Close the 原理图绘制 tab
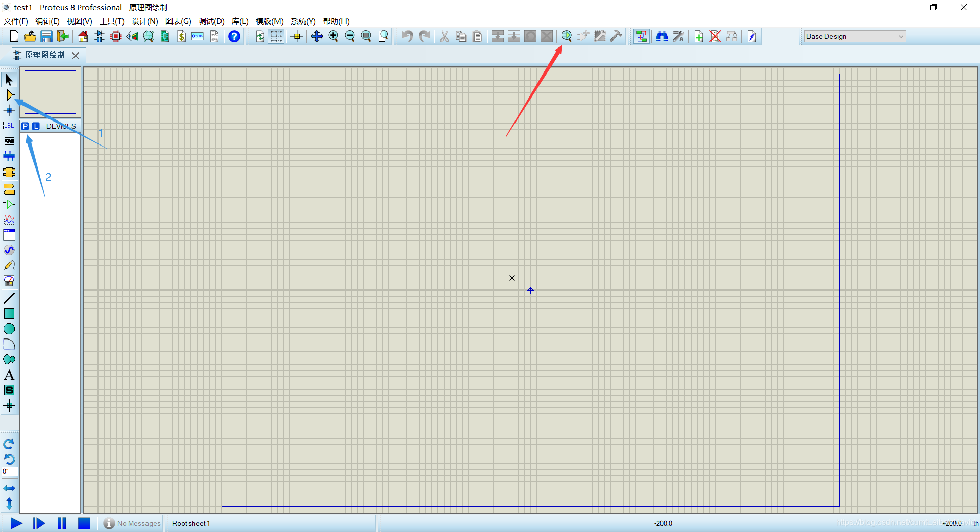 tap(76, 55)
